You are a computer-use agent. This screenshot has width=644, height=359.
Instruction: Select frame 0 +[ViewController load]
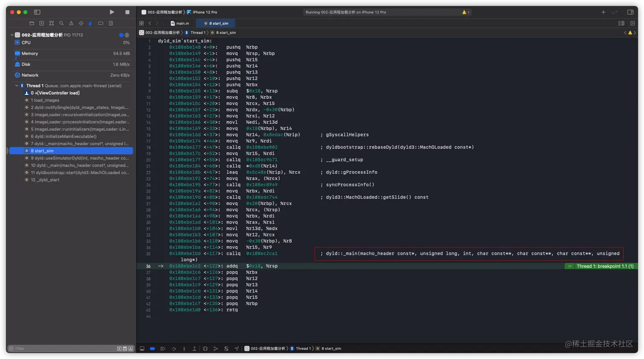[x=71, y=93]
